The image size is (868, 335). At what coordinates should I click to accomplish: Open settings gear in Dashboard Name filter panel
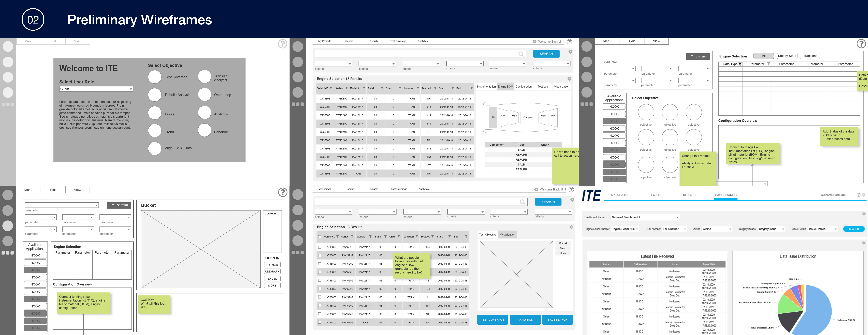(864, 214)
